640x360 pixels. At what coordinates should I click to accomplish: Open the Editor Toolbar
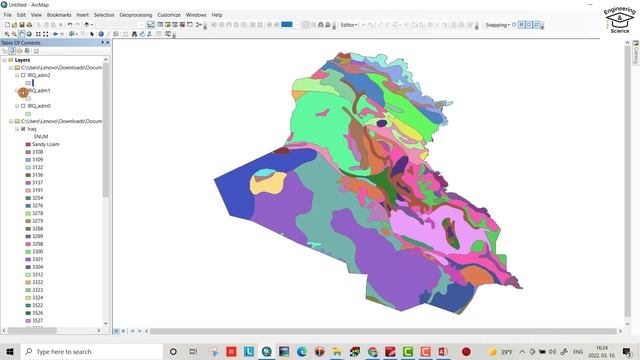click(x=151, y=25)
